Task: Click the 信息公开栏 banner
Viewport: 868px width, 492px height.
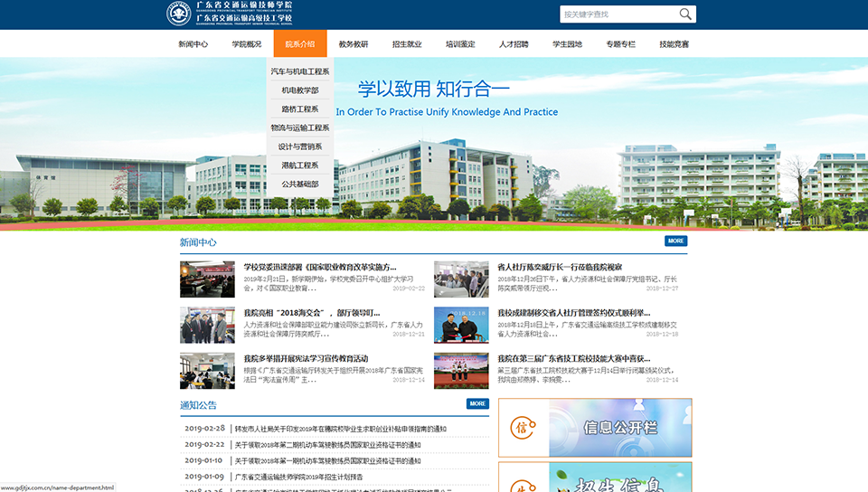Action: point(595,428)
